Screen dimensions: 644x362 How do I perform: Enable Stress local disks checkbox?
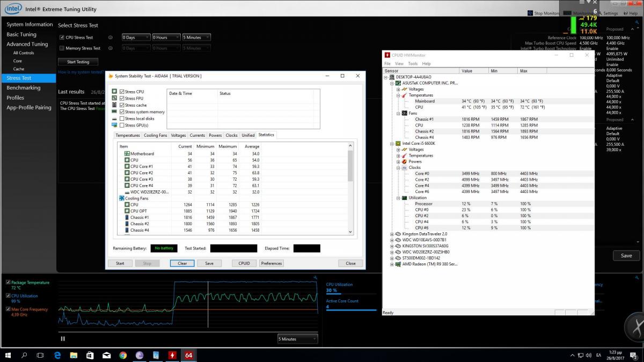pyautogui.click(x=122, y=119)
